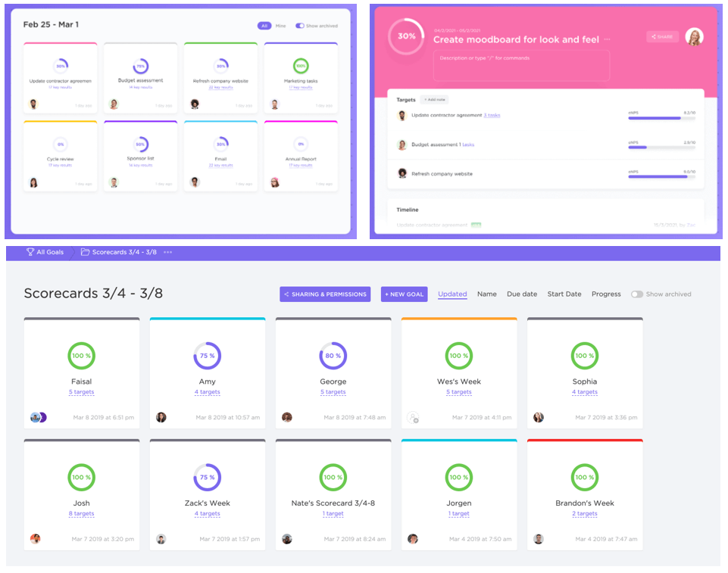Click the Refresh company website card
728x573 pixels.
pyautogui.click(x=220, y=78)
